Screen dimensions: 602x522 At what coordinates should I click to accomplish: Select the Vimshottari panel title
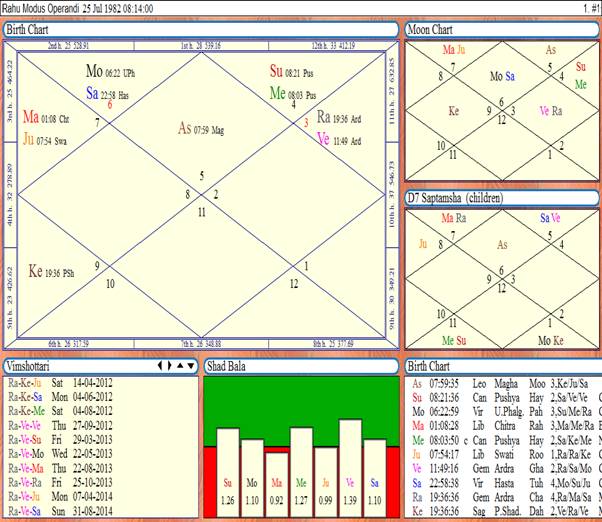[x=36, y=367]
